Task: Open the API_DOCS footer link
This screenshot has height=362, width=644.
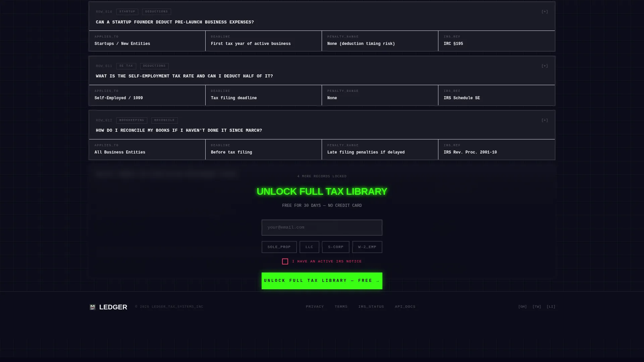Action: point(405,307)
